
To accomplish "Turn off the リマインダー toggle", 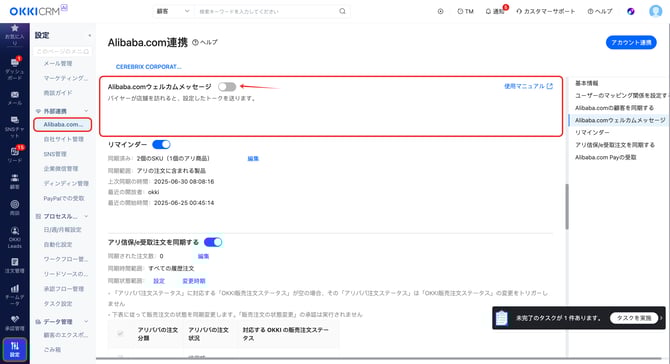I will 161,144.
